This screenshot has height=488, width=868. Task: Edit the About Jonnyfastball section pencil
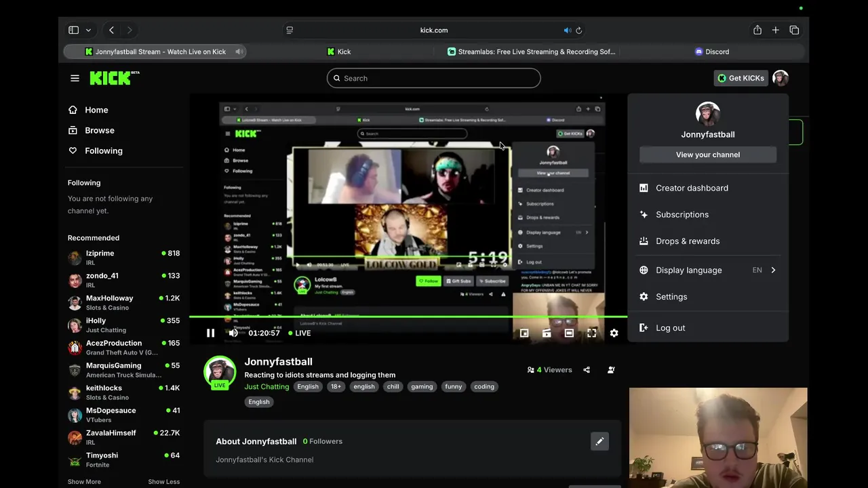click(x=599, y=441)
